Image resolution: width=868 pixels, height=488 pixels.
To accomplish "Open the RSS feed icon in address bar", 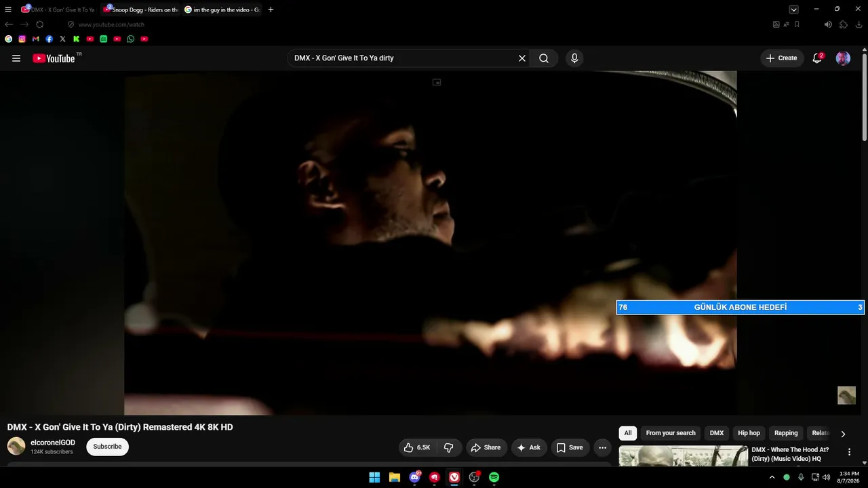I will (x=776, y=24).
